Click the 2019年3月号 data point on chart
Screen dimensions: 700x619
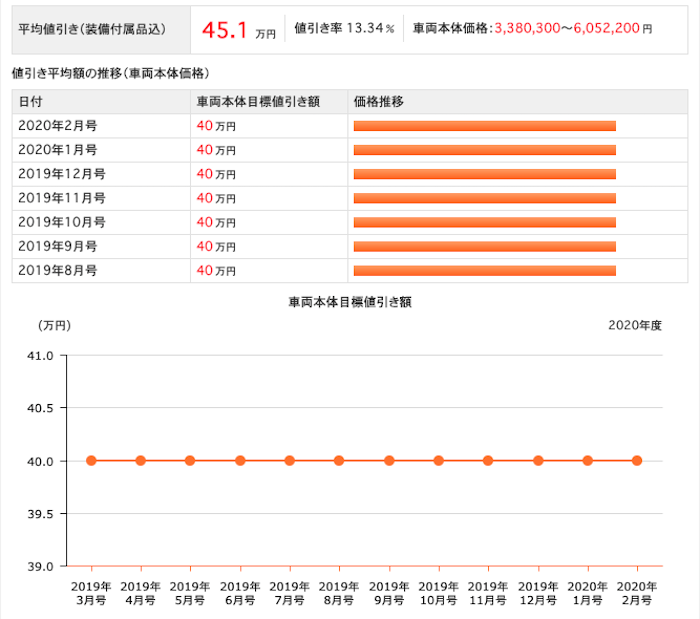[92, 461]
